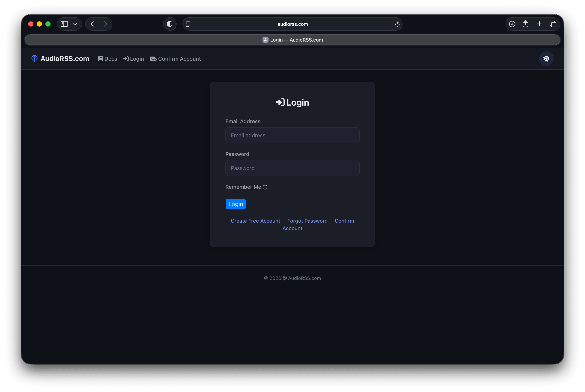This screenshot has height=392, width=585.
Task: Click the AudioRSS.com podcast logo icon
Action: (34, 58)
